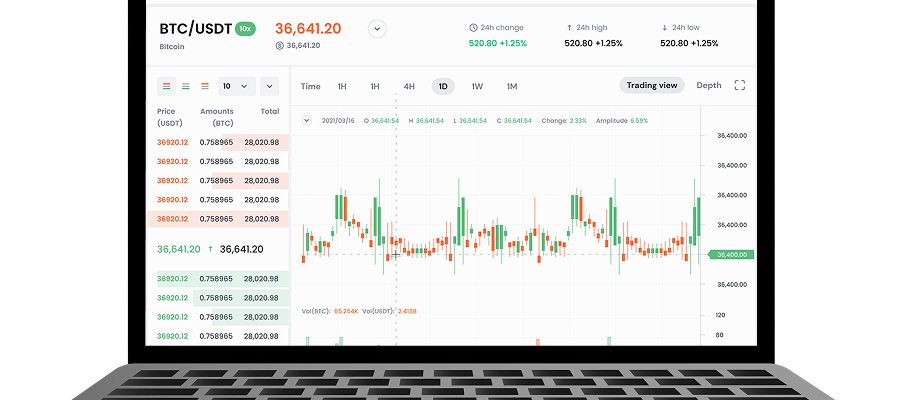The height and width of the screenshot is (400, 918).
Task: Select the 1W timeframe tab
Action: 477,86
